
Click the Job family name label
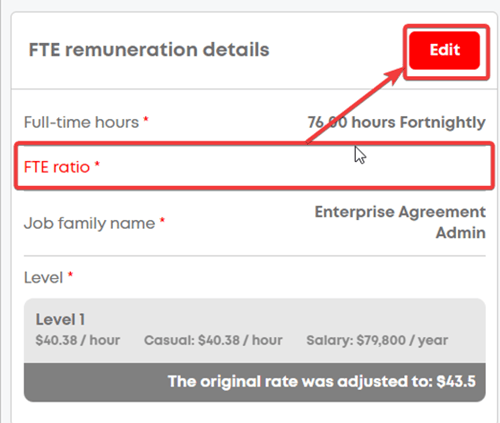pos(89,223)
